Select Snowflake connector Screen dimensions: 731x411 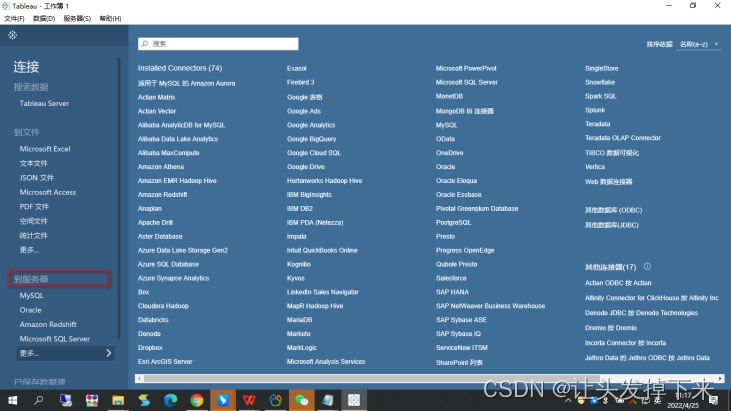pyautogui.click(x=600, y=82)
